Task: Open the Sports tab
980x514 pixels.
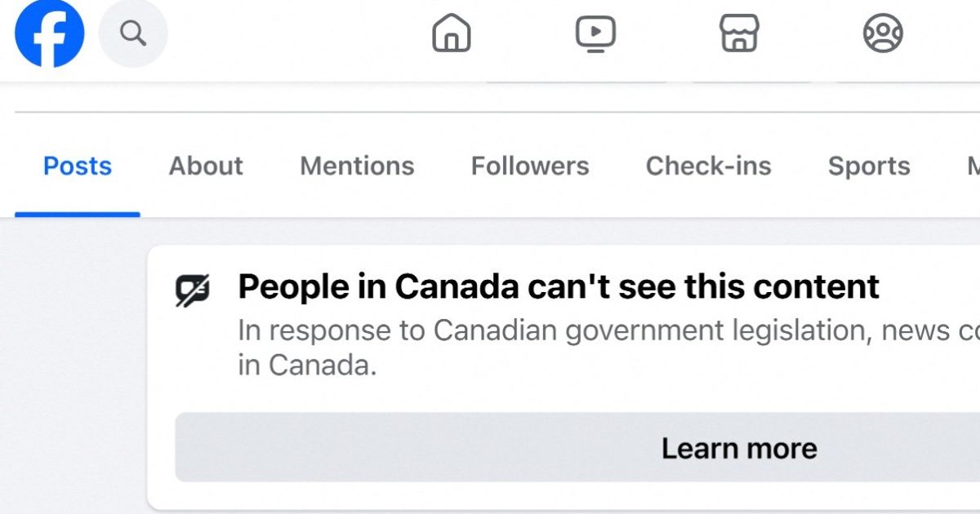Action: coord(869,166)
